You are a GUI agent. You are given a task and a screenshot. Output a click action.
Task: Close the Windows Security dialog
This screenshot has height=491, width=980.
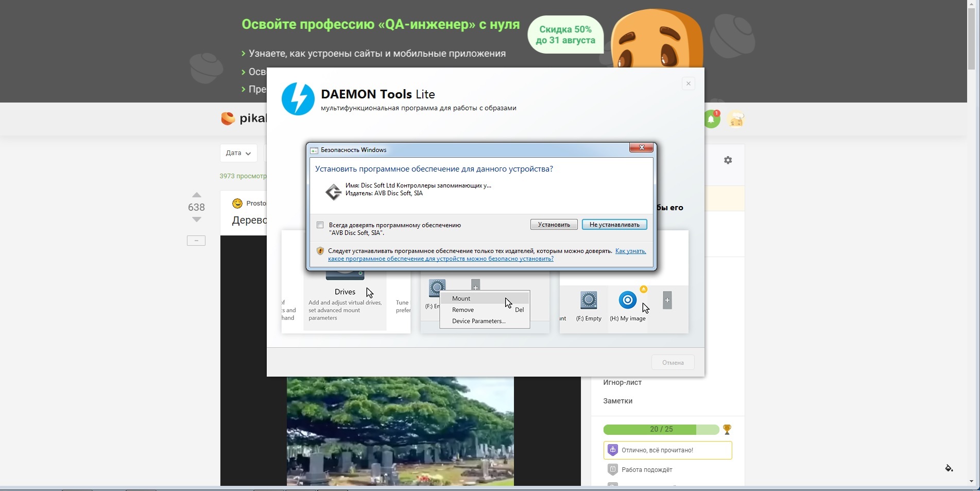[x=641, y=148]
